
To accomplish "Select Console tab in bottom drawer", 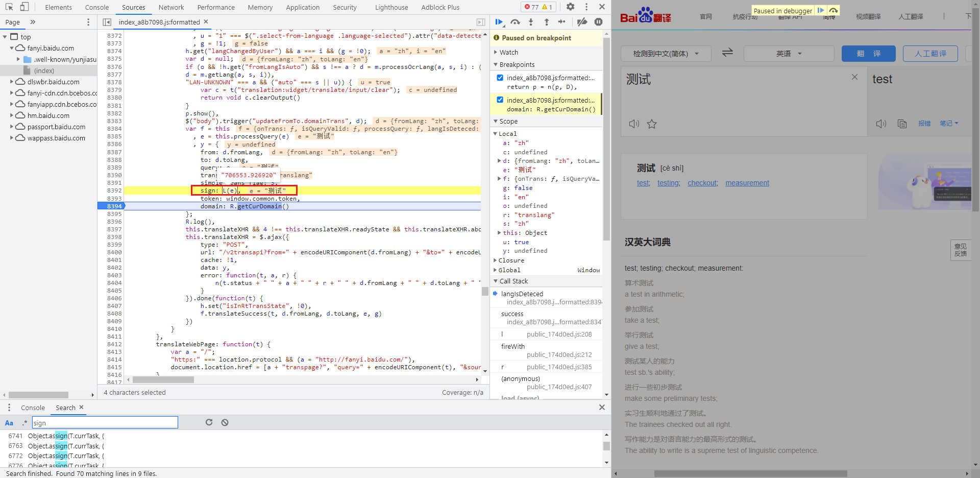I will pyautogui.click(x=33, y=408).
